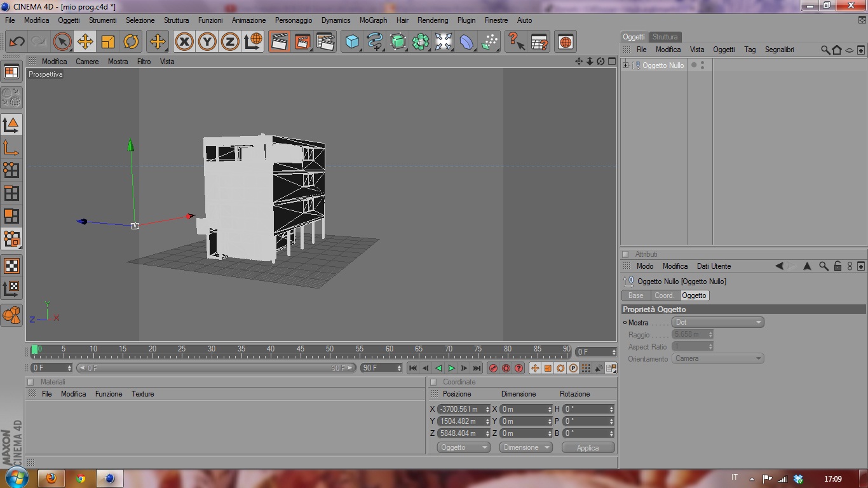The width and height of the screenshot is (868, 488).
Task: Toggle X axis lock
Action: click(x=184, y=42)
